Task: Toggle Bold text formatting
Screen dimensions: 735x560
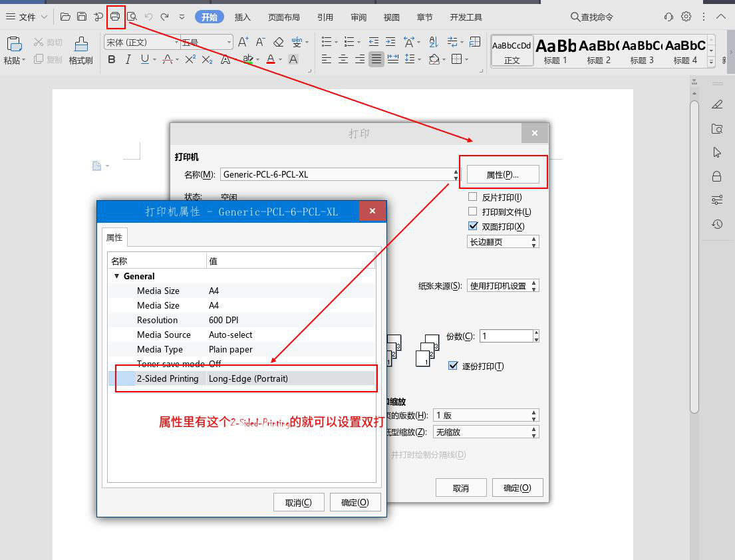Action: pyautogui.click(x=111, y=59)
